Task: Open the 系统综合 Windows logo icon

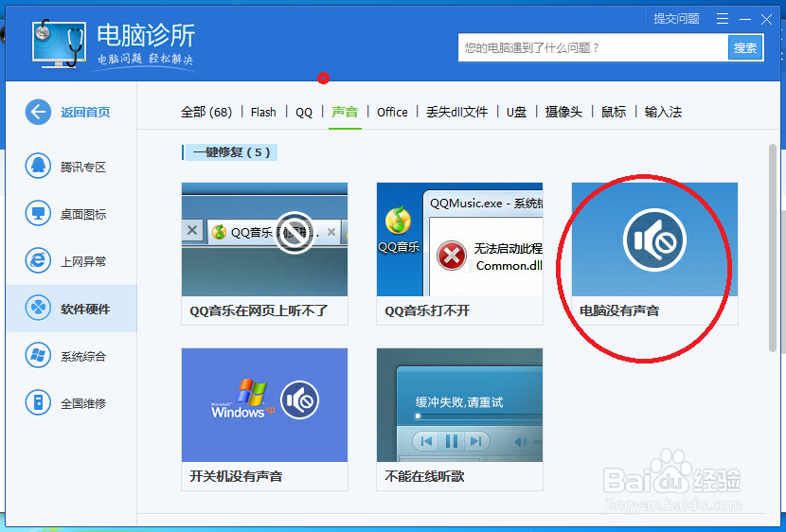Action: tap(38, 355)
